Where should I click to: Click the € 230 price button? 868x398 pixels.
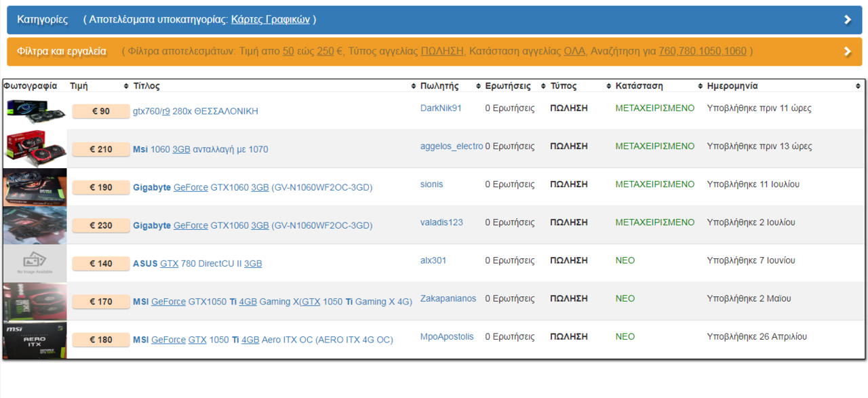pos(100,225)
